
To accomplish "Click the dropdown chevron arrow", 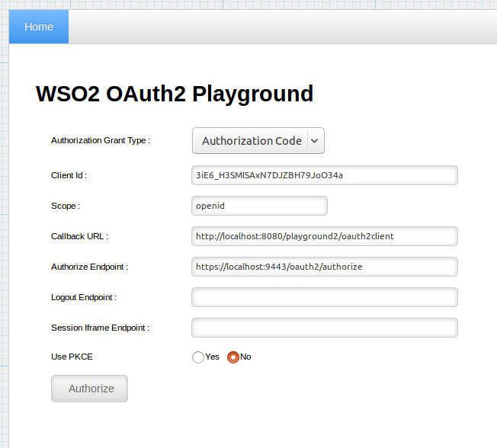I will [314, 141].
